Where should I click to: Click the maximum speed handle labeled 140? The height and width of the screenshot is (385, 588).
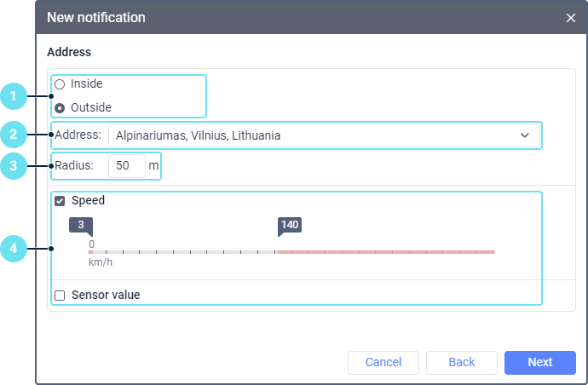pyautogui.click(x=290, y=226)
